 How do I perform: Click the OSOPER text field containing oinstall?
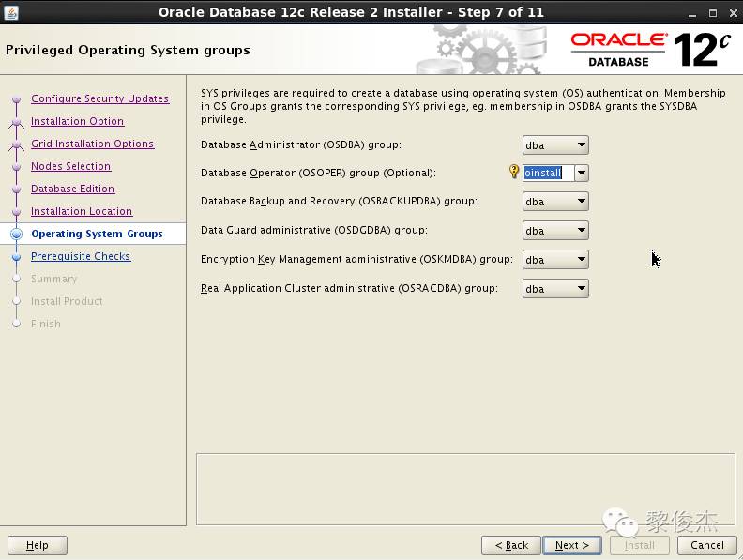click(x=548, y=173)
